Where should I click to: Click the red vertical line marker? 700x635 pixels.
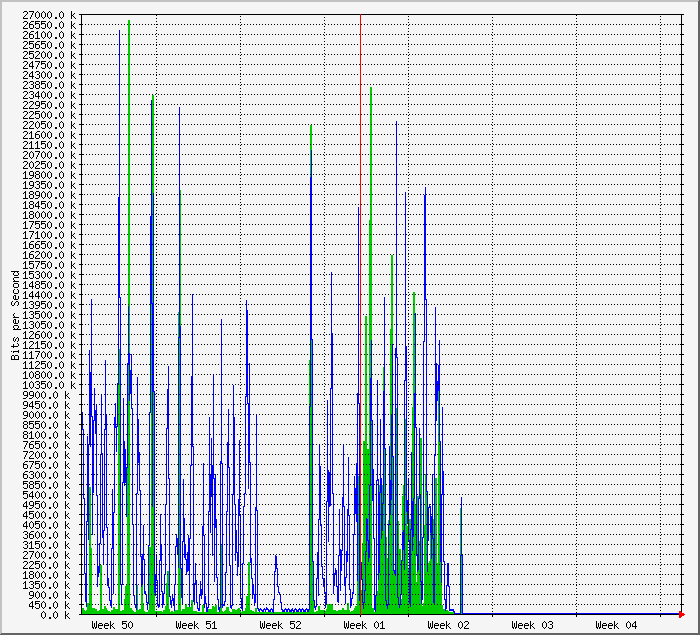coord(360,300)
